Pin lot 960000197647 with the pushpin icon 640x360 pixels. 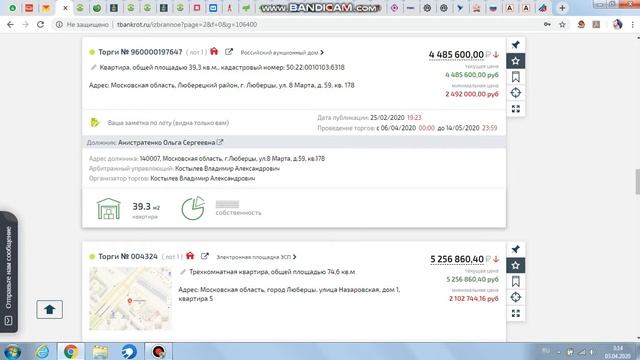tap(516, 45)
